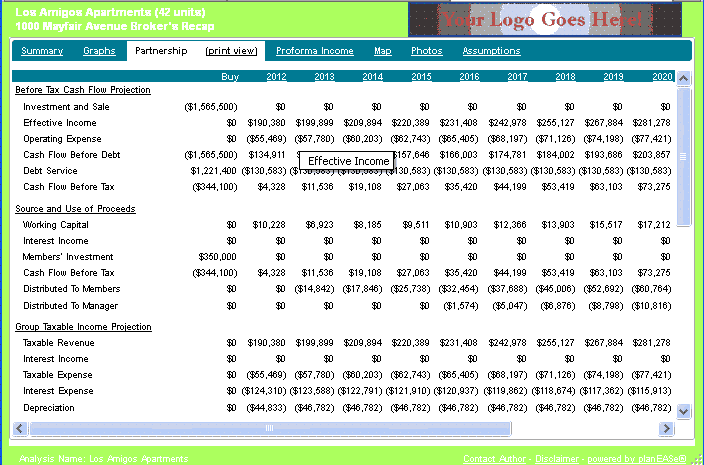The image size is (704, 465).
Task: Click the Buy column header
Action: [x=230, y=77]
